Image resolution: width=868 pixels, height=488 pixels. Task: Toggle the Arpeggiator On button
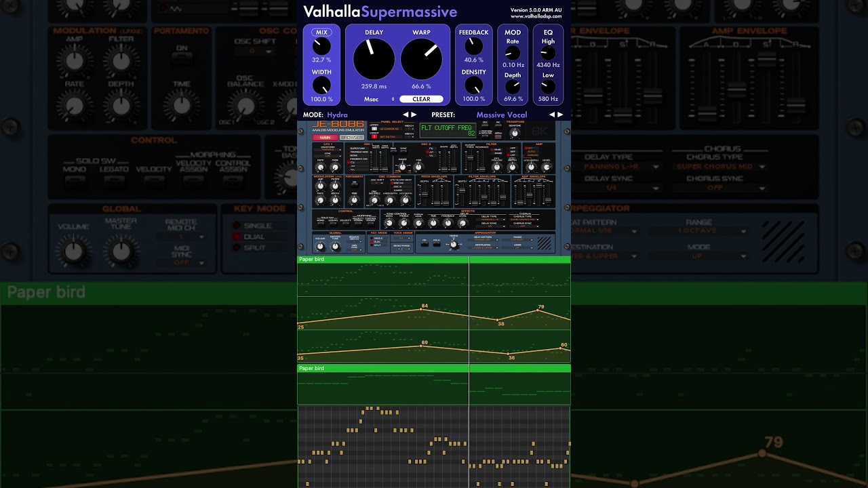tap(425, 244)
